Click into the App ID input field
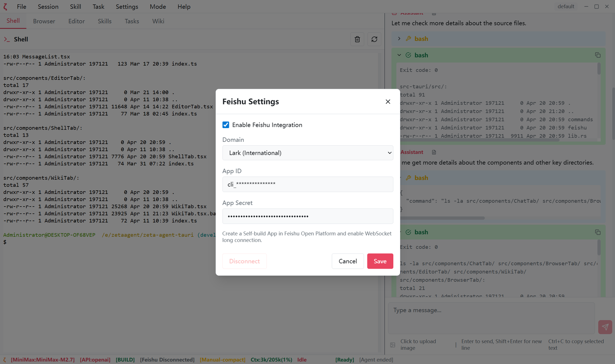The height and width of the screenshot is (364, 615). click(x=307, y=184)
